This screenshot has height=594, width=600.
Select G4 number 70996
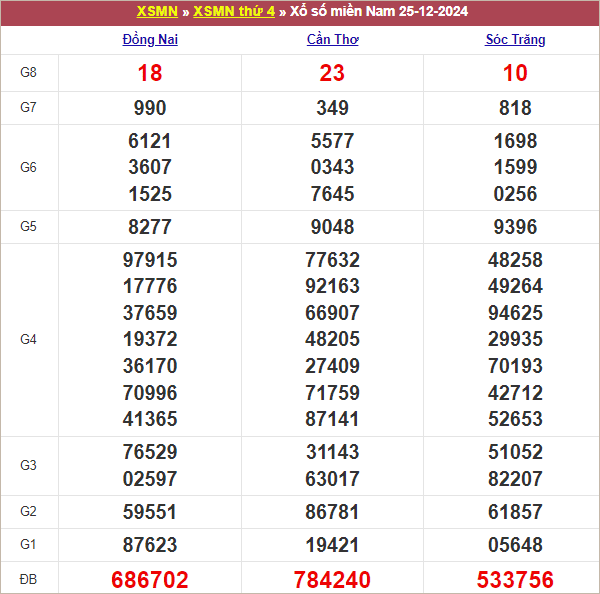coord(150,393)
